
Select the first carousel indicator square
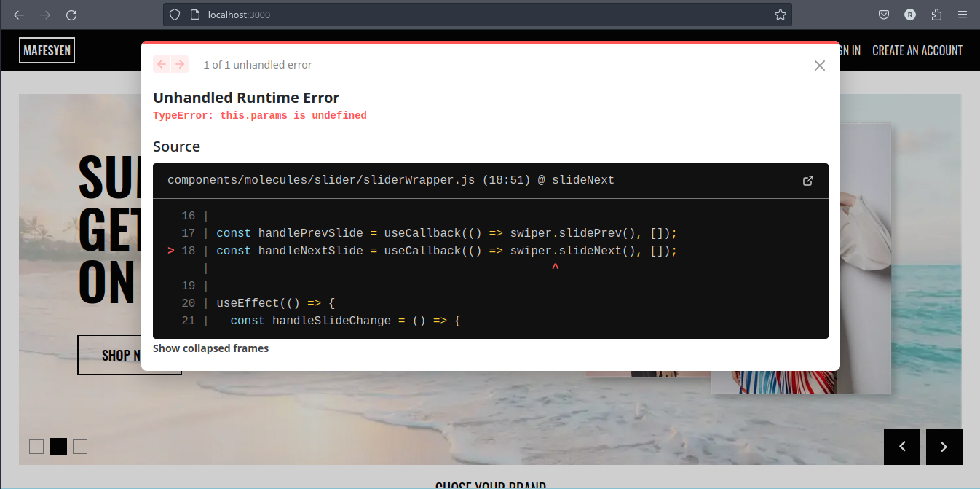click(36, 446)
